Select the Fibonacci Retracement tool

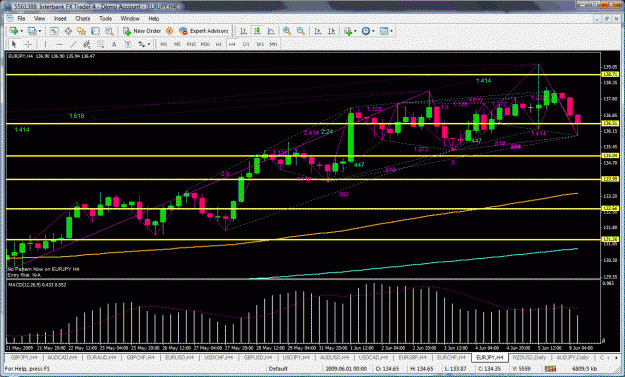(100, 44)
